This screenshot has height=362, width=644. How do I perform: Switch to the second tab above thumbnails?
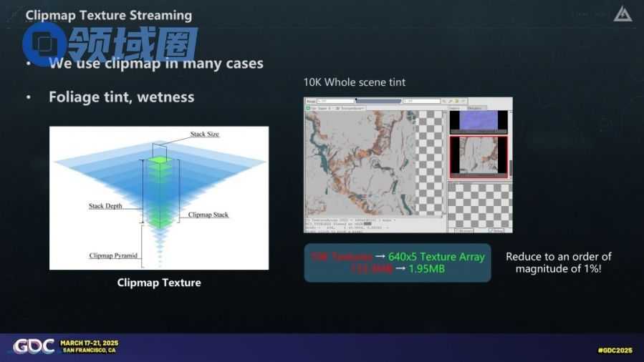(x=474, y=108)
